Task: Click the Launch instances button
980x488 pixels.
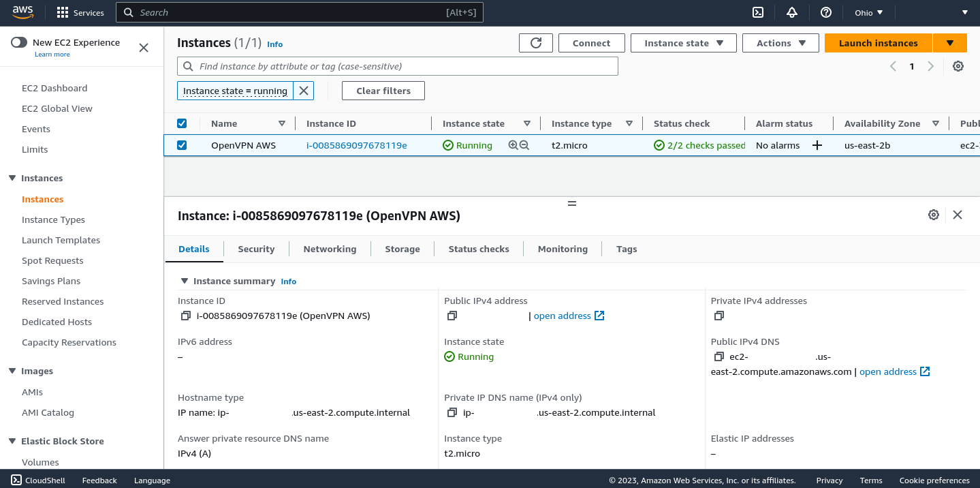Action: [x=878, y=42]
